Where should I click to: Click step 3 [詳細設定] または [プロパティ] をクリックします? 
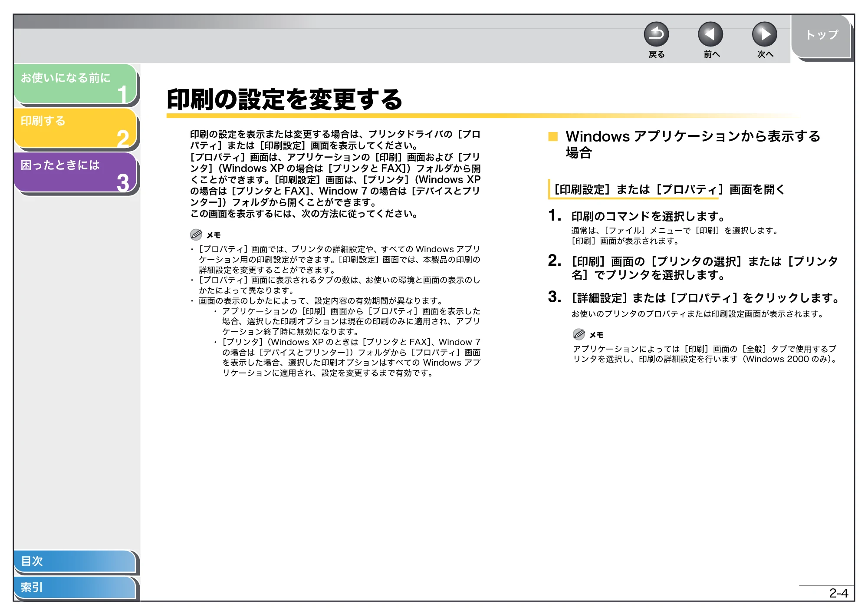tap(705, 298)
